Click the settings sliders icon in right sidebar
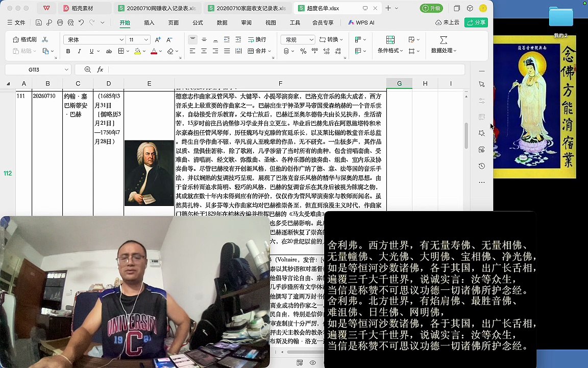 click(x=482, y=101)
